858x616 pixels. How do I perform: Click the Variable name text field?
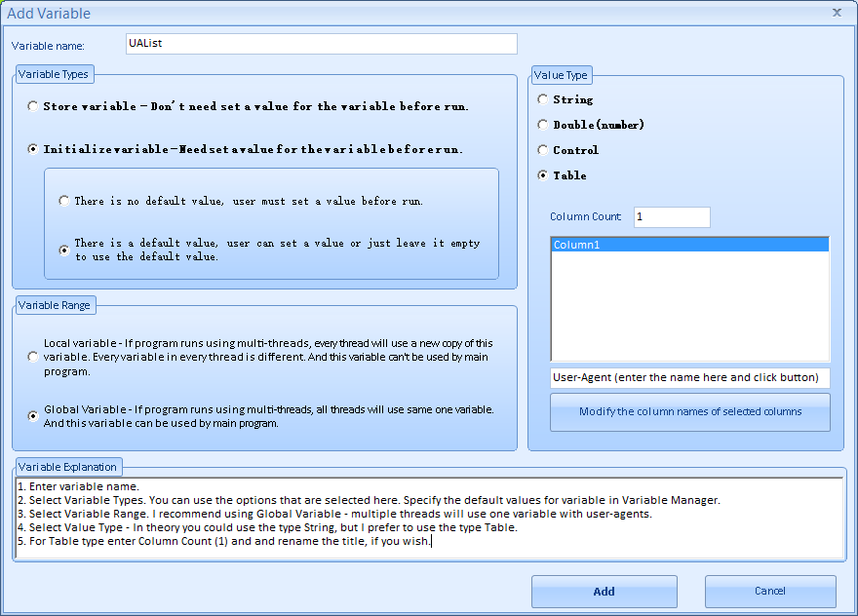[x=321, y=44]
